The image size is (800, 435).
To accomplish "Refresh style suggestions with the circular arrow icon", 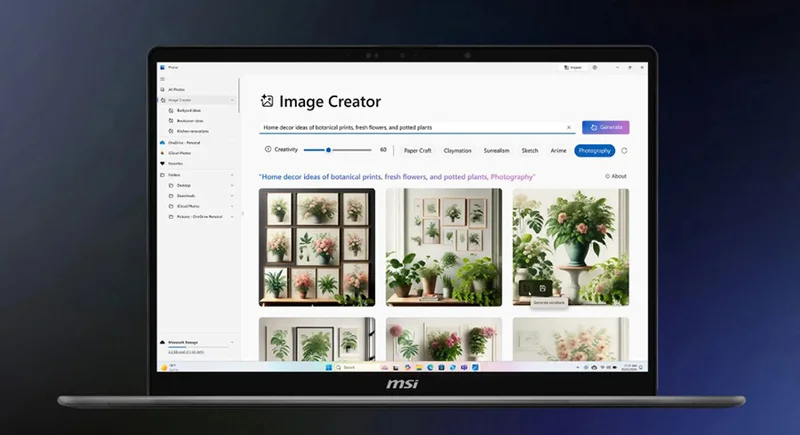I will point(625,150).
